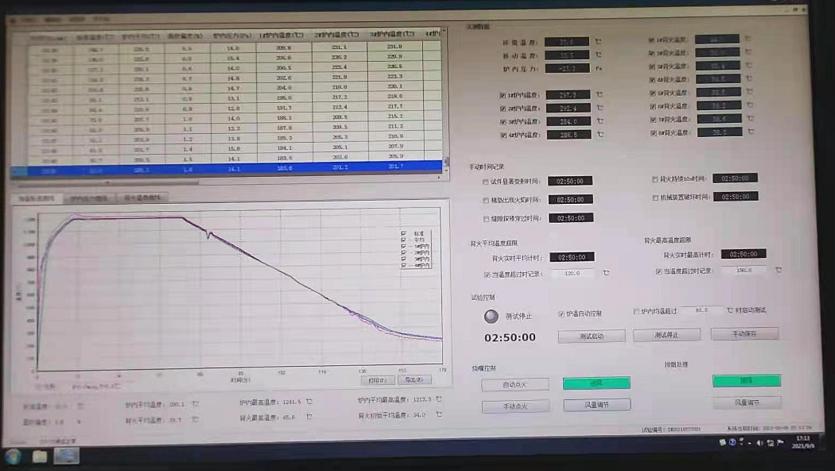
Task: Click the running application's taskbar thumbnail
Action: coord(67,456)
